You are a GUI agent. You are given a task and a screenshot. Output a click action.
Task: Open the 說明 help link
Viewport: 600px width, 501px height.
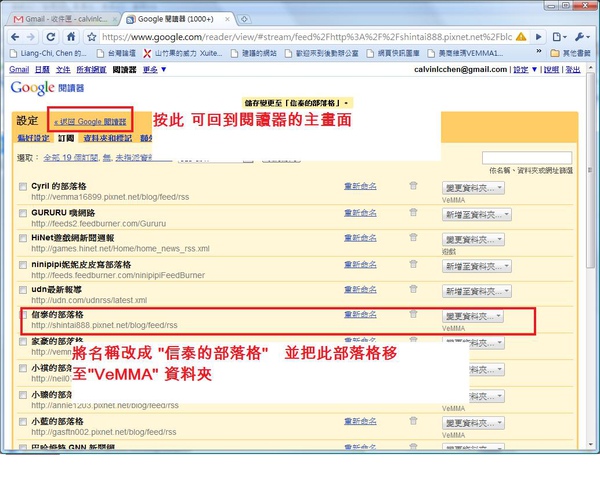pos(551,69)
